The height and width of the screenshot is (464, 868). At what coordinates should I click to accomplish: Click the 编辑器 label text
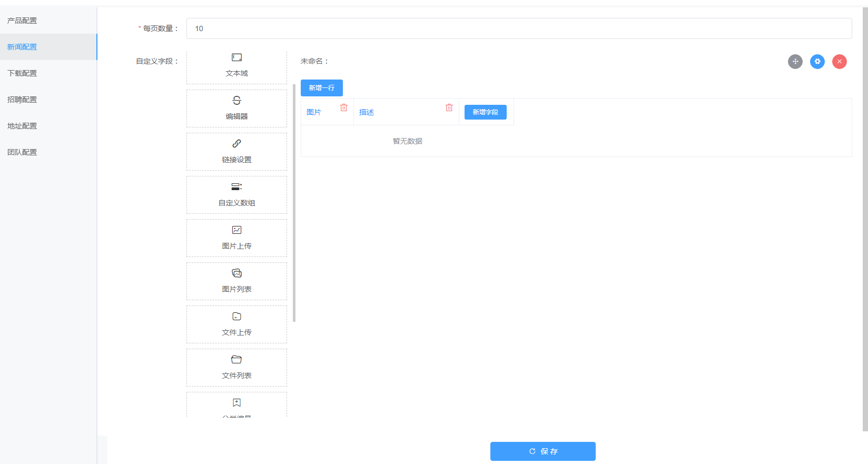(236, 116)
